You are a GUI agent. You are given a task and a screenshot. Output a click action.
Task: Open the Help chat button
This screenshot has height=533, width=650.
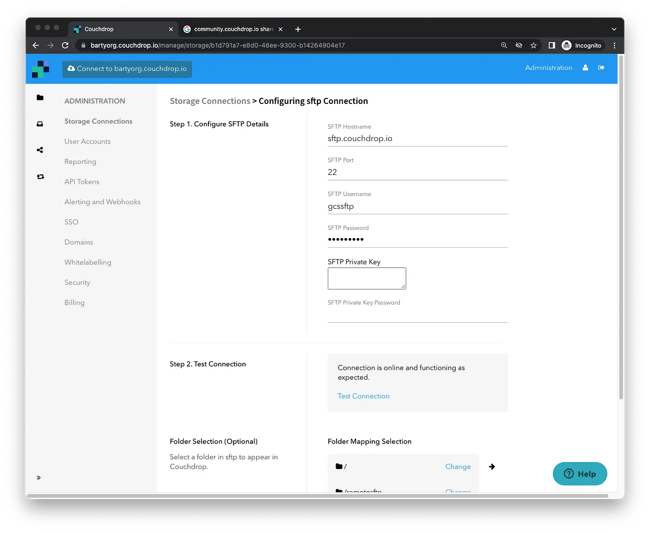[580, 474]
